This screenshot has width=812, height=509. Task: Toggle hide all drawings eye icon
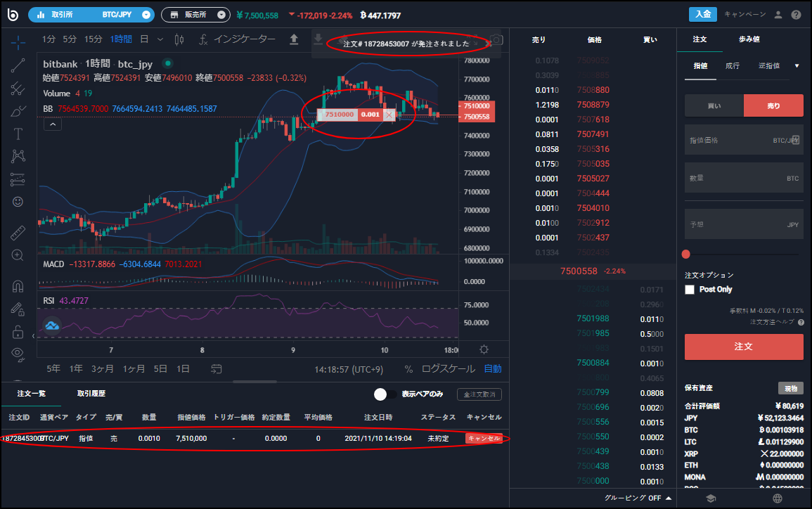click(18, 354)
